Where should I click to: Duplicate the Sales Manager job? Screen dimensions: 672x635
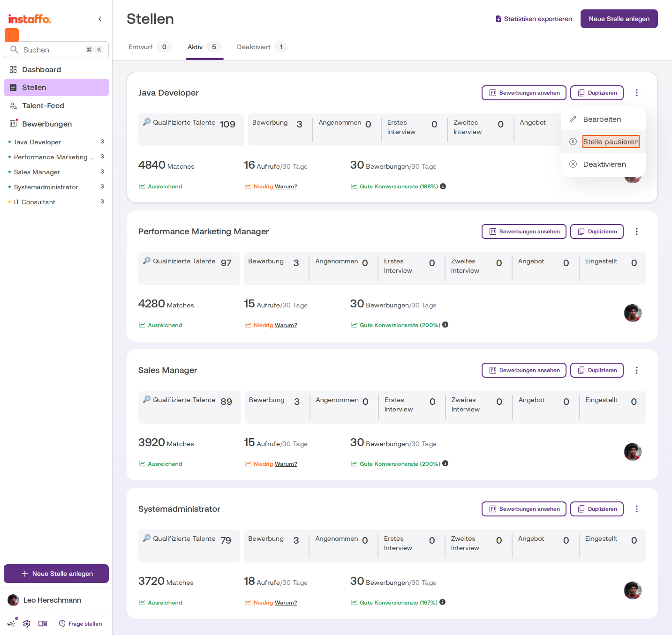597,370
